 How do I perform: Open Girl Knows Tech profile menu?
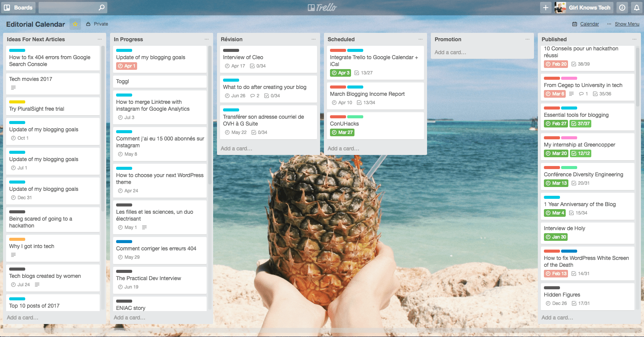point(584,8)
